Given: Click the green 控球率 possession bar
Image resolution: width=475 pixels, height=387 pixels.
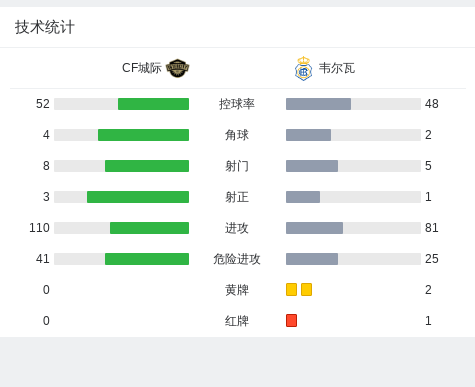Looking at the screenshot, I should pyautogui.click(x=153, y=104).
